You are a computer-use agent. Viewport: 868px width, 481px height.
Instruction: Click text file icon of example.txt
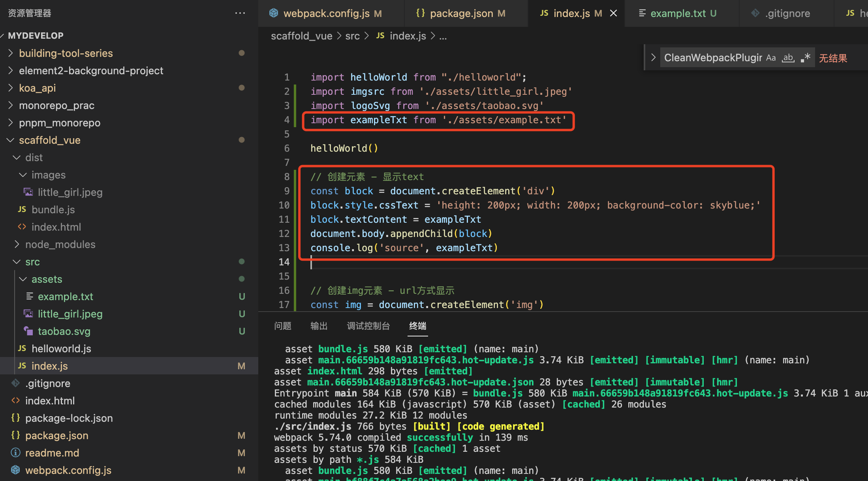(29, 296)
